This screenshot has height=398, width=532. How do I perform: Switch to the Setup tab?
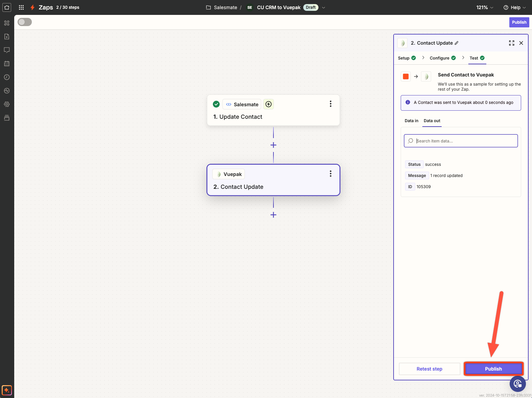407,58
